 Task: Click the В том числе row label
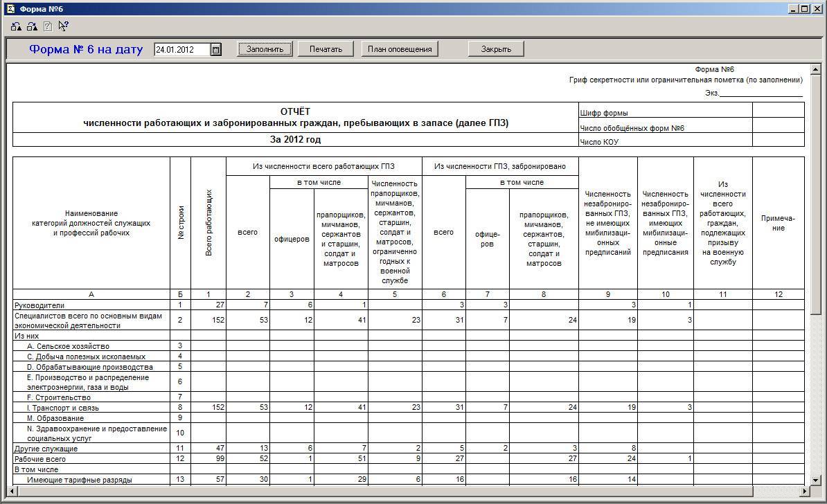pos(37,470)
